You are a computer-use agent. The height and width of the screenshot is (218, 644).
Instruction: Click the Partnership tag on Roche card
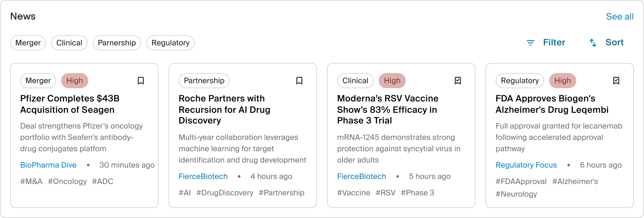204,81
